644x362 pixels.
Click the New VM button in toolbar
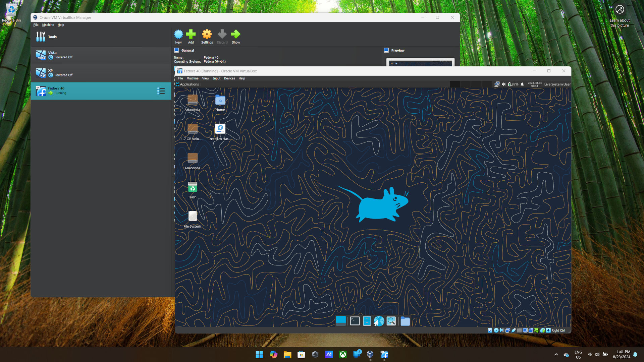[x=178, y=36]
